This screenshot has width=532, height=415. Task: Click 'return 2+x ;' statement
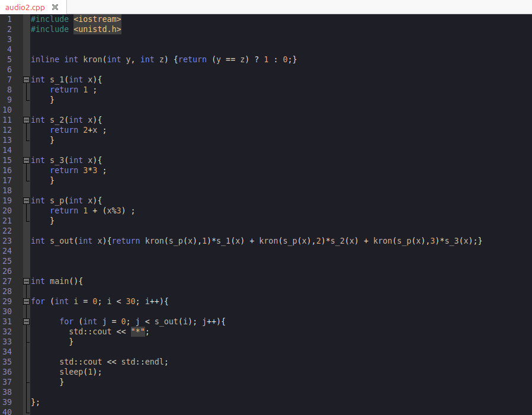pyautogui.click(x=78, y=130)
